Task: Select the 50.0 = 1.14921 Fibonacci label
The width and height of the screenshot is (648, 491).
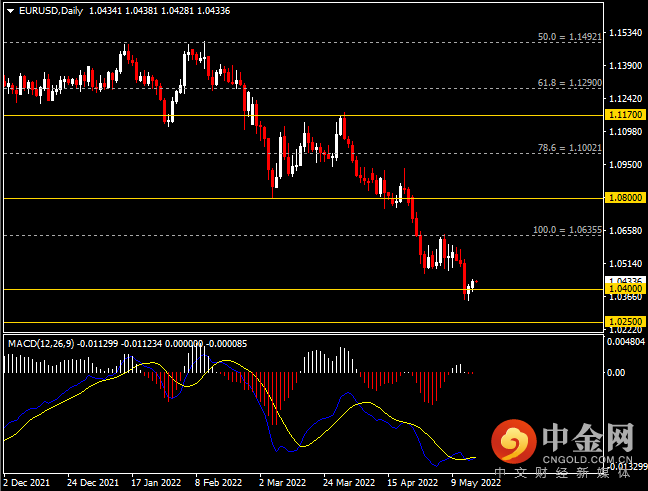Action: (x=569, y=37)
